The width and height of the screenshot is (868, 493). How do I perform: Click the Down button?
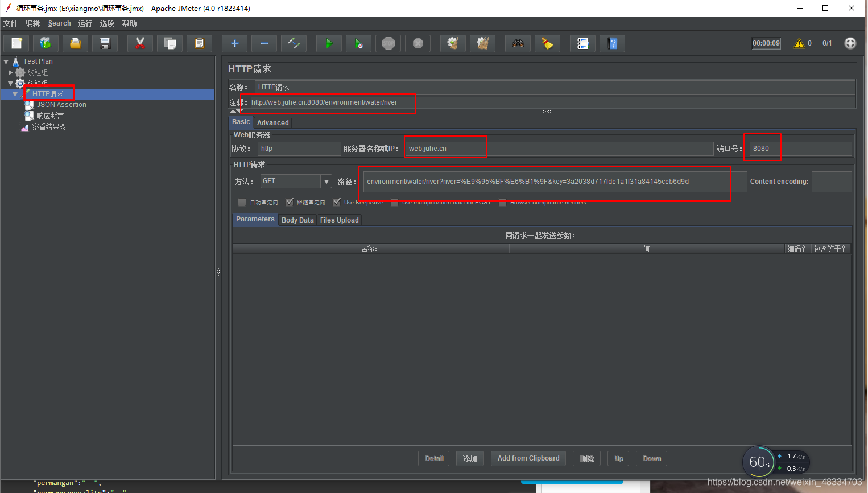coord(652,459)
